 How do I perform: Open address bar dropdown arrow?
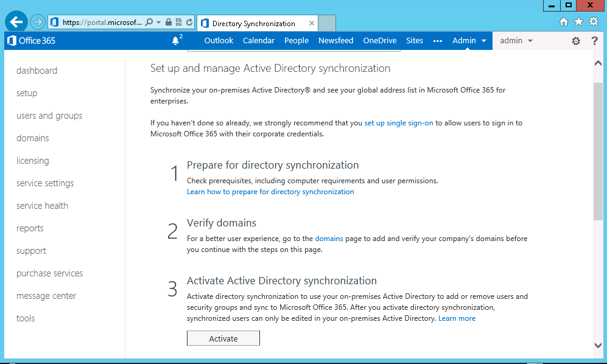pyautogui.click(x=158, y=23)
